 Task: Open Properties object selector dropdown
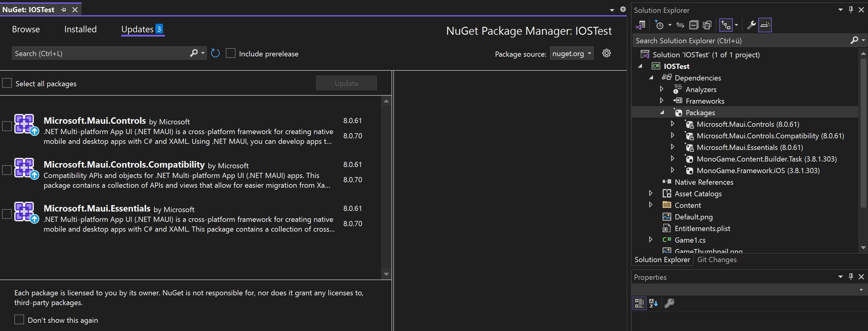point(861,290)
